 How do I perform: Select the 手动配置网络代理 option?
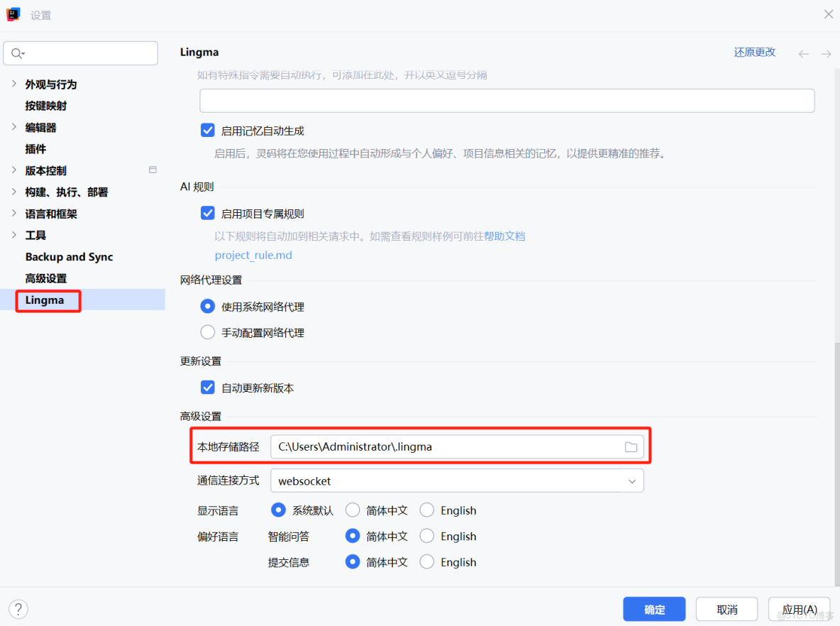coord(207,332)
